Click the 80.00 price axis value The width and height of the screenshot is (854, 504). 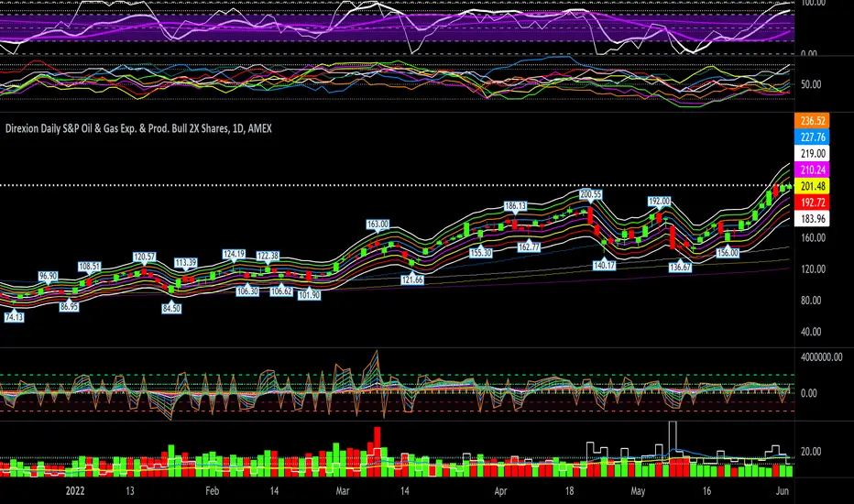point(811,301)
